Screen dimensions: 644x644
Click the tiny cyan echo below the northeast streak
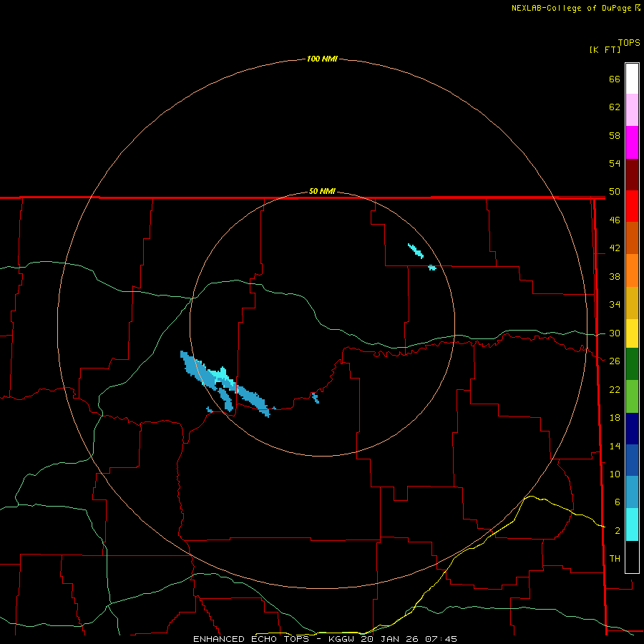click(431, 268)
